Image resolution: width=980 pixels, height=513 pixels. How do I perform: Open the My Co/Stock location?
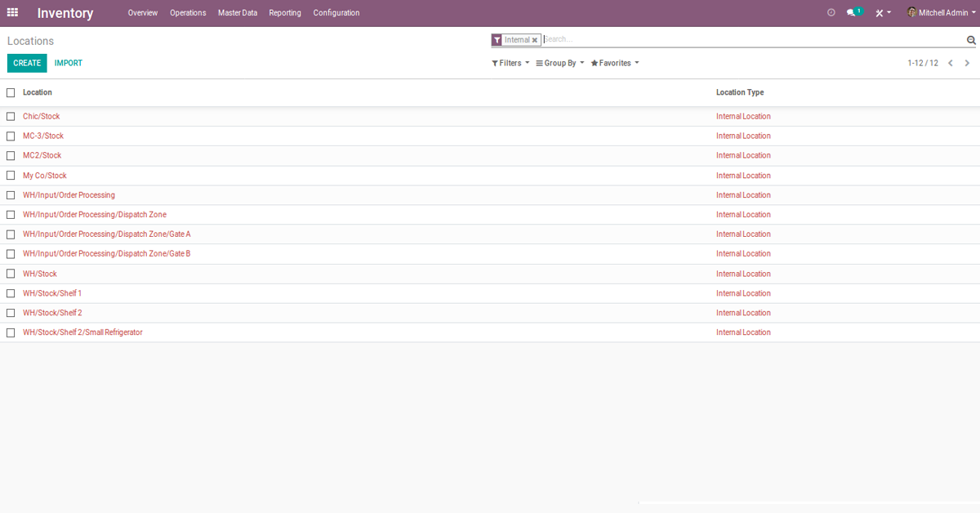coord(45,176)
